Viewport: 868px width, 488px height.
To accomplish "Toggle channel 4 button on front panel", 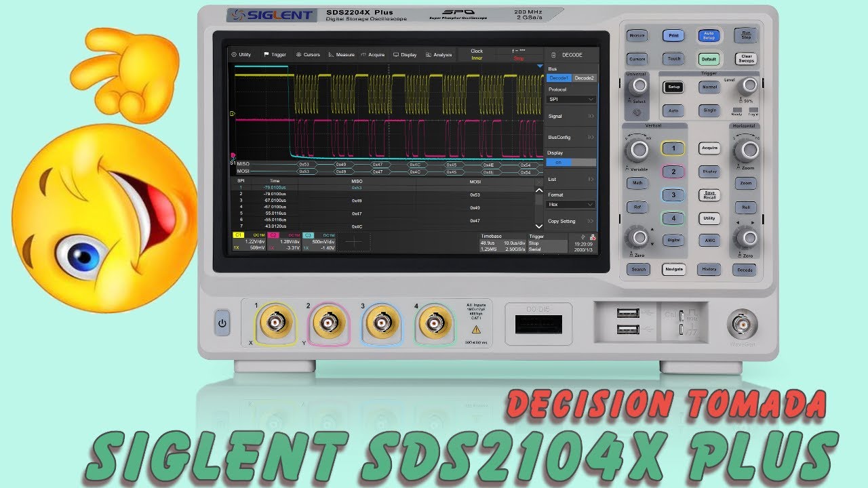I will pos(673,219).
